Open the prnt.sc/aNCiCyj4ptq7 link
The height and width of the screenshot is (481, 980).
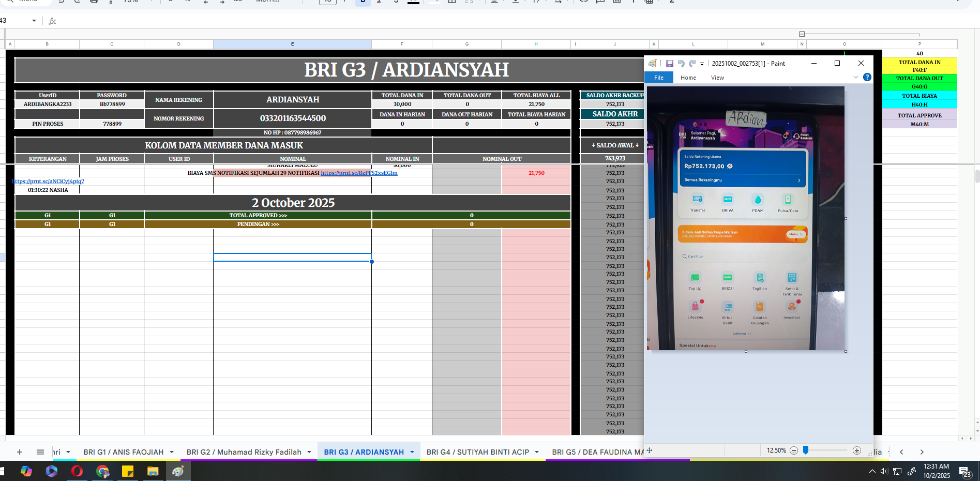(48, 181)
